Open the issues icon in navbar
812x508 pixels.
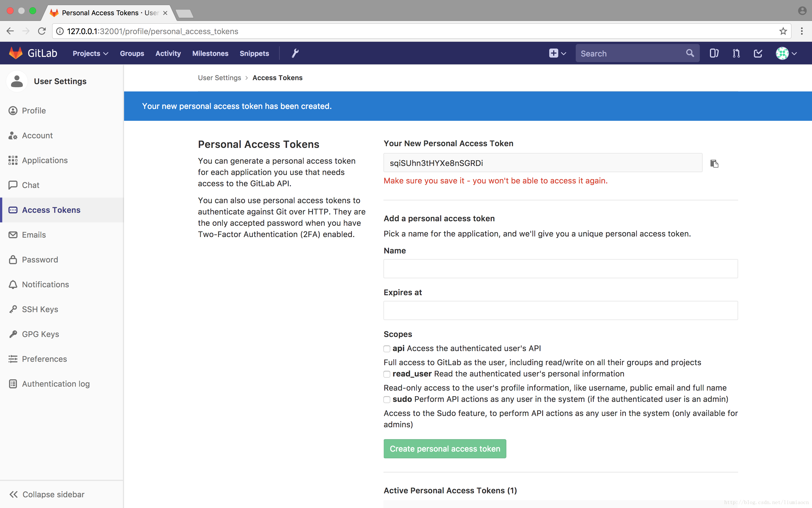tap(714, 53)
